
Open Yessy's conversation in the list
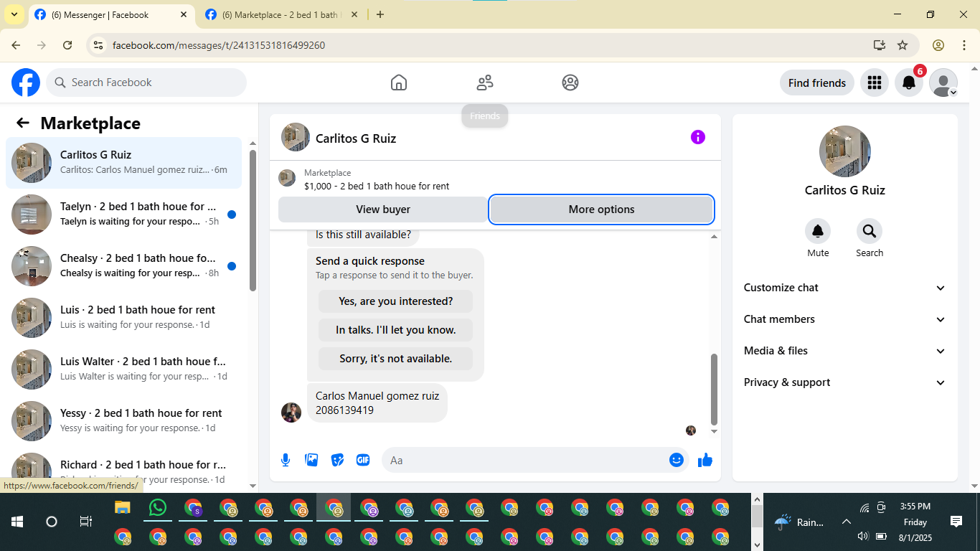pos(124,421)
